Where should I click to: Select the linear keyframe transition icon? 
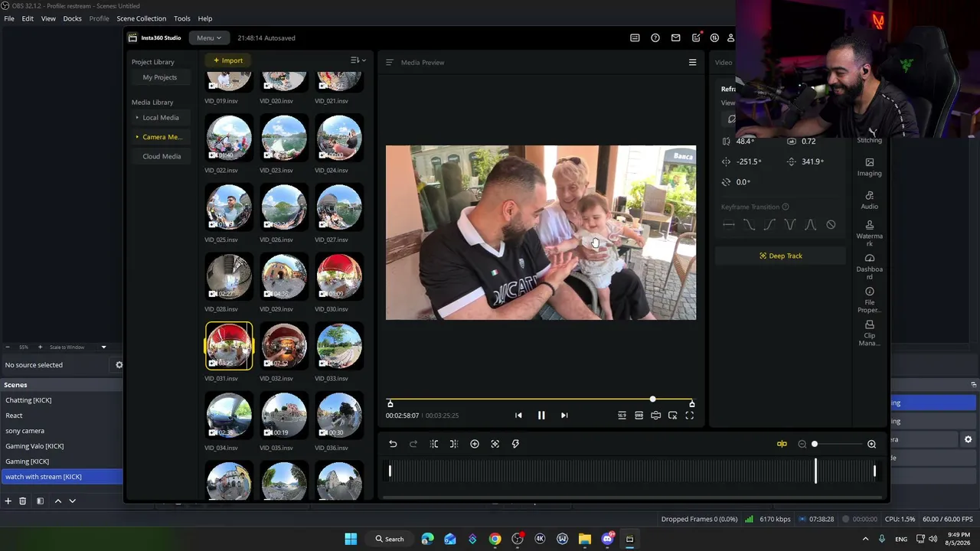pyautogui.click(x=729, y=225)
